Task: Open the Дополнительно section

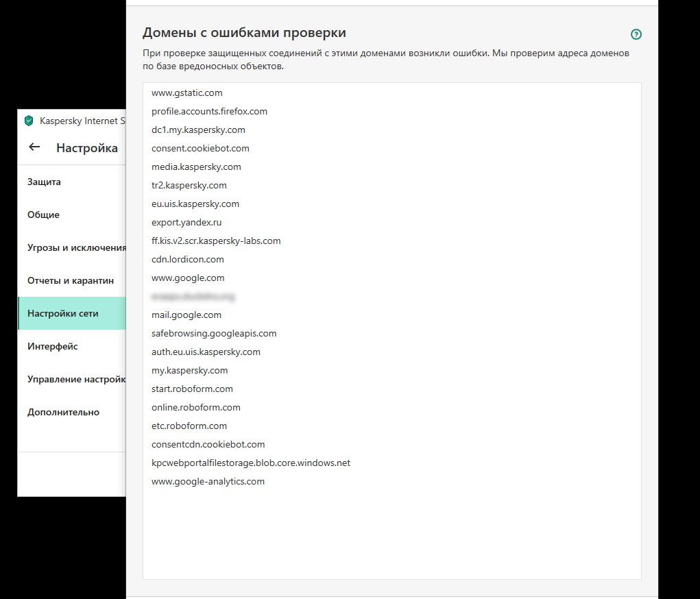Action: click(x=72, y=413)
